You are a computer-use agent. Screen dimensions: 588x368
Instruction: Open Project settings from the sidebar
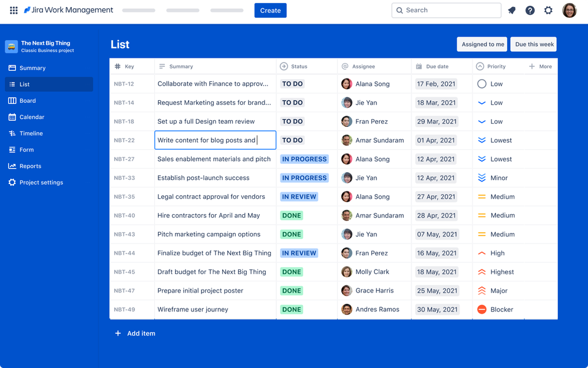pos(35,182)
